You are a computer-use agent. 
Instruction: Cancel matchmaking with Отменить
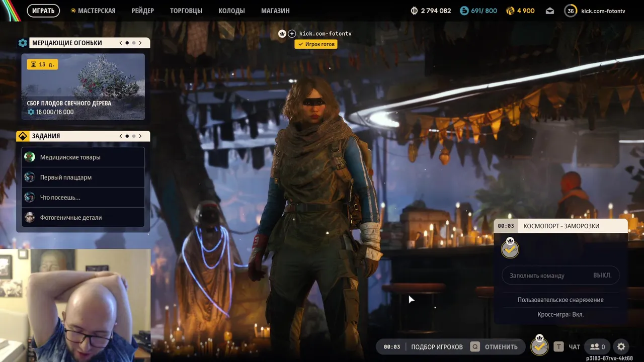[x=501, y=346]
